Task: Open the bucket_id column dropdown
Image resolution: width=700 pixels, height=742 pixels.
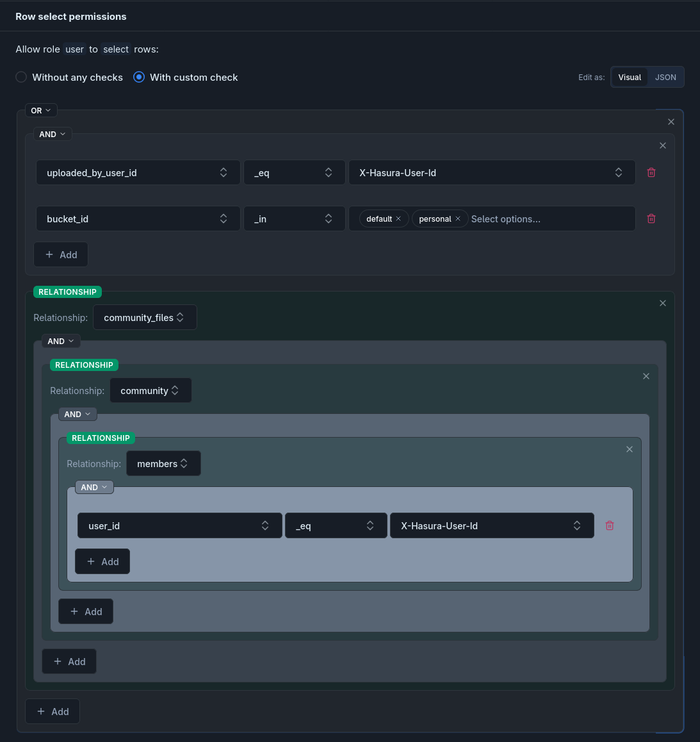Action: point(138,218)
